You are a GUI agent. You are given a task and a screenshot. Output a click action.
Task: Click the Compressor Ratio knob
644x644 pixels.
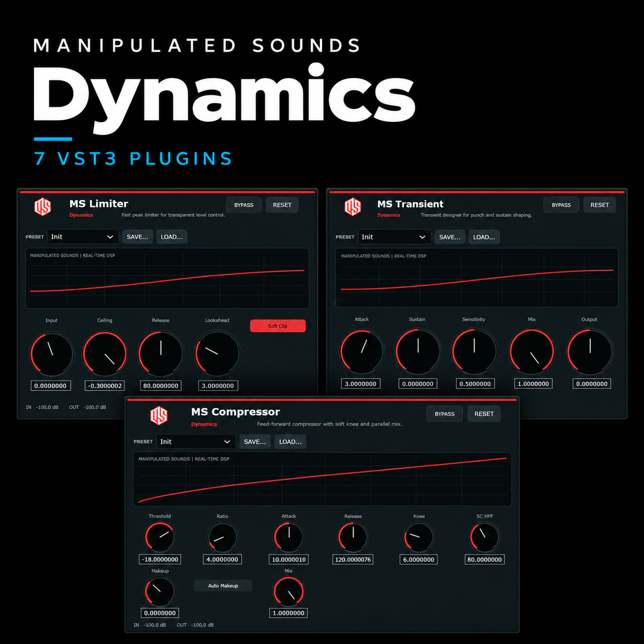222,537
